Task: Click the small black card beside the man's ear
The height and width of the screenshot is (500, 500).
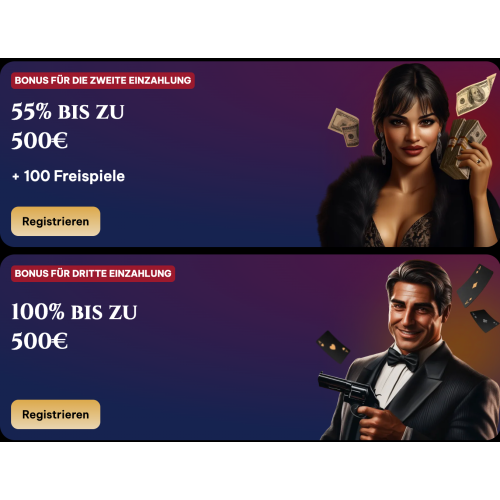Action: (x=484, y=321)
